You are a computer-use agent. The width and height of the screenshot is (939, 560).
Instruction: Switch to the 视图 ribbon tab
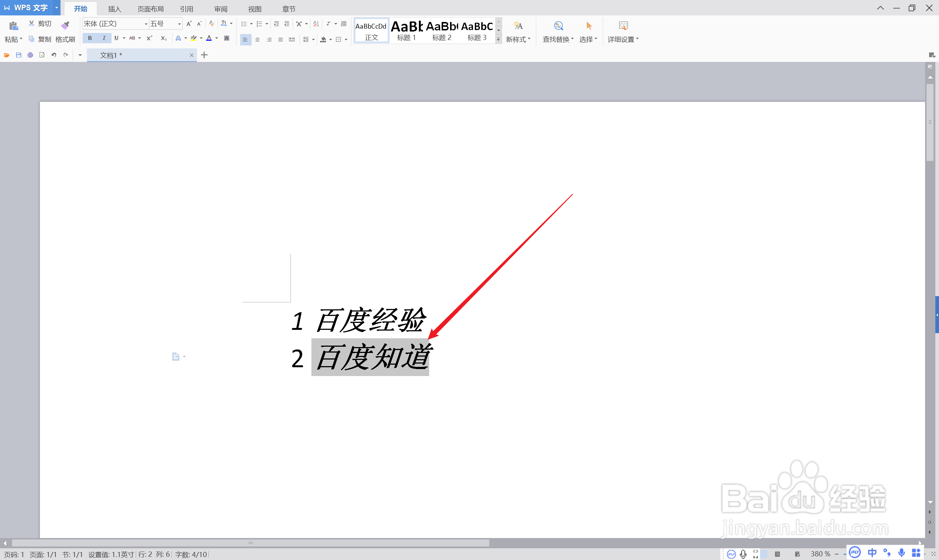(x=255, y=9)
